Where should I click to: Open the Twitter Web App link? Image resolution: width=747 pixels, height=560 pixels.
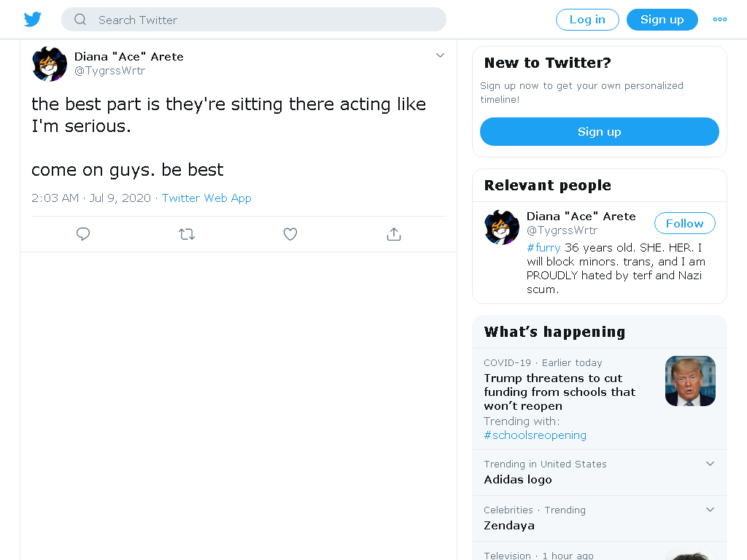pyautogui.click(x=206, y=198)
